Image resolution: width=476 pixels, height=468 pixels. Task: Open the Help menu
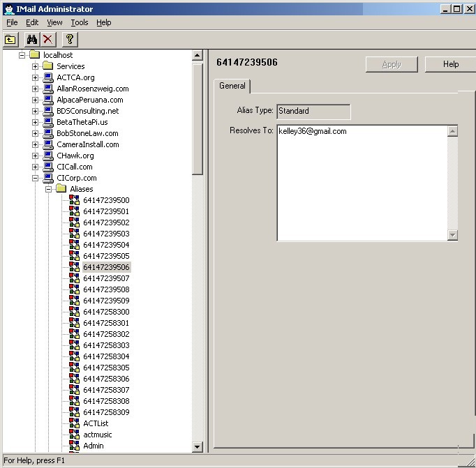(x=104, y=22)
